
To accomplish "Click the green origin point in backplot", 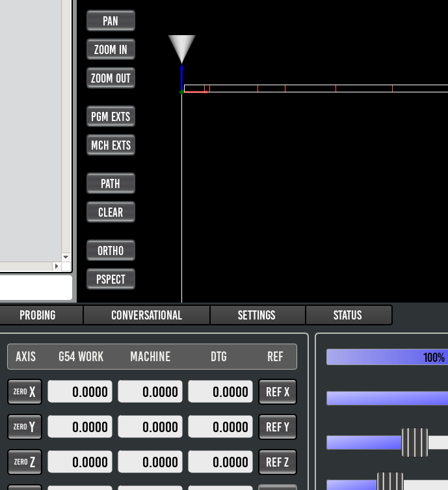I will pos(181,92).
